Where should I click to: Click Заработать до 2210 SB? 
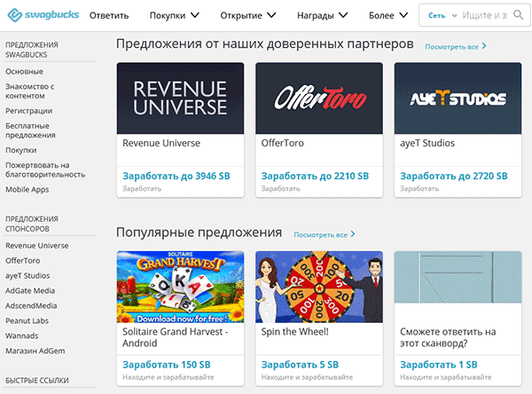[315, 176]
